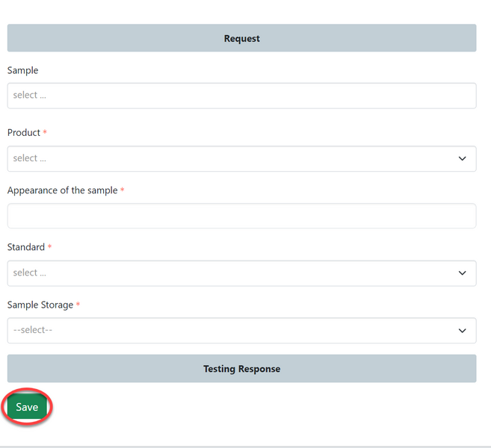491x448 pixels.
Task: Click the Product dropdown chevron arrow
Action: coord(462,158)
